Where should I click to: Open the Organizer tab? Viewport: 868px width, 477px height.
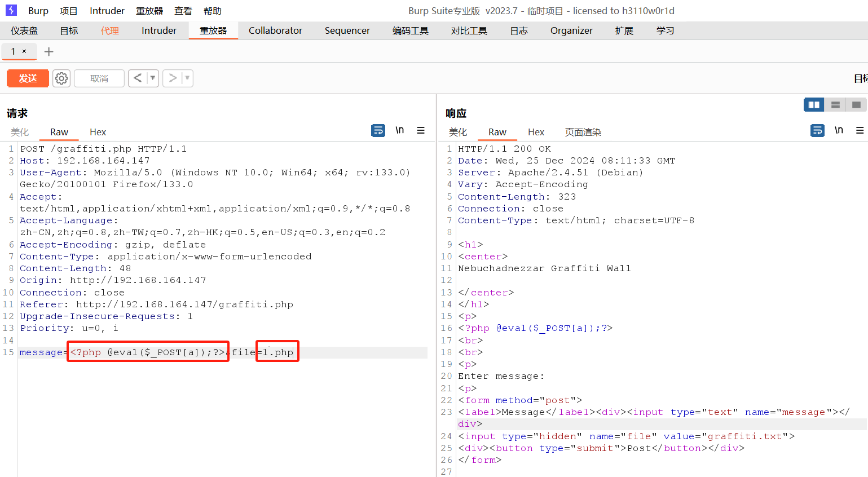click(x=571, y=30)
